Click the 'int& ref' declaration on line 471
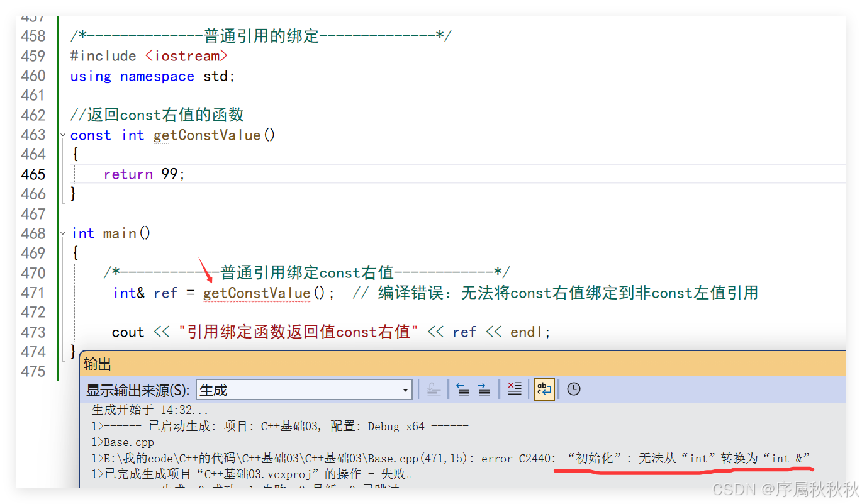This screenshot has height=504, width=862. click(145, 293)
